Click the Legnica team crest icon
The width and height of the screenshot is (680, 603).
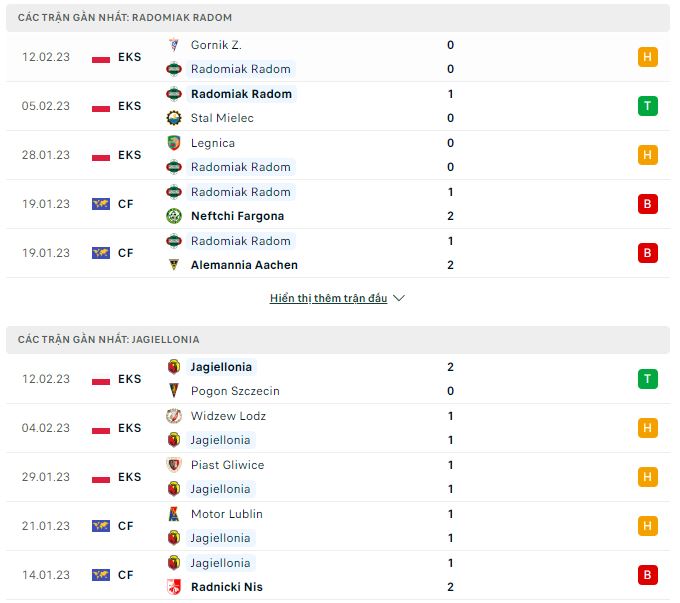(x=174, y=143)
